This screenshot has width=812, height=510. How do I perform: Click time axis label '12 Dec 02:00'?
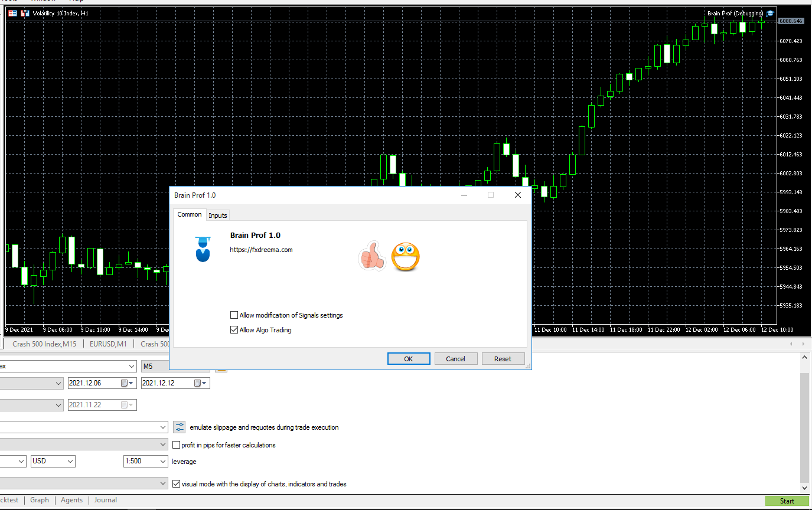click(702, 329)
